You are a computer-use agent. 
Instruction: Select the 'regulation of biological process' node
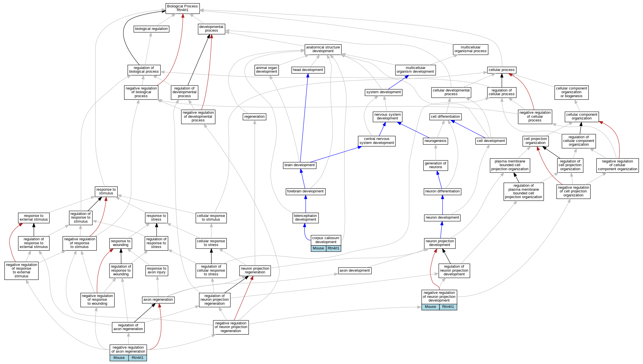(x=144, y=70)
